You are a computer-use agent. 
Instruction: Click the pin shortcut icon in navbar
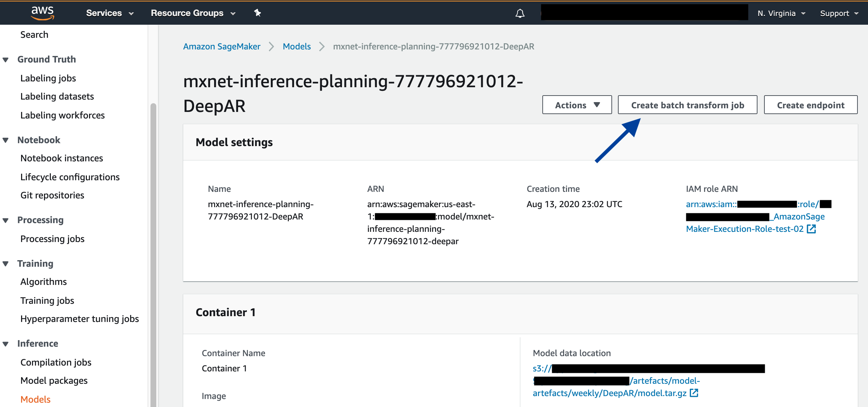click(x=257, y=13)
